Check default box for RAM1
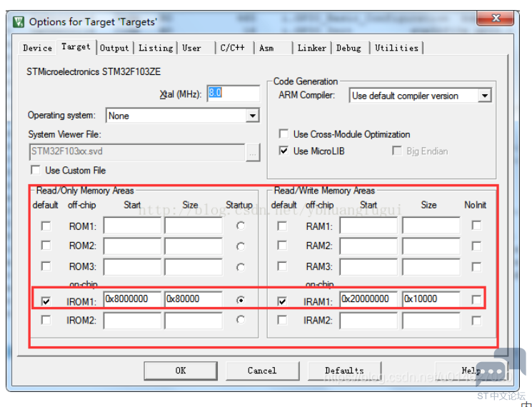This screenshot has height=407, width=532. click(282, 226)
